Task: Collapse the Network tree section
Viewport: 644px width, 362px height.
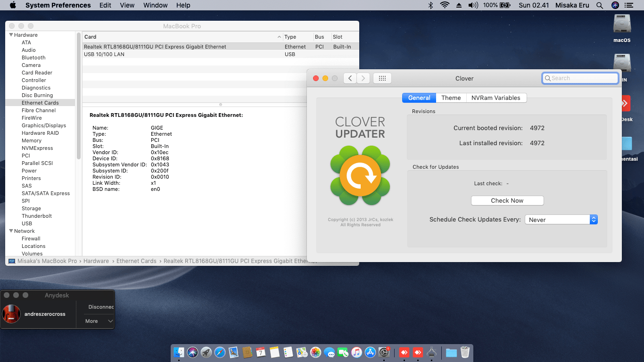Action: point(11,231)
